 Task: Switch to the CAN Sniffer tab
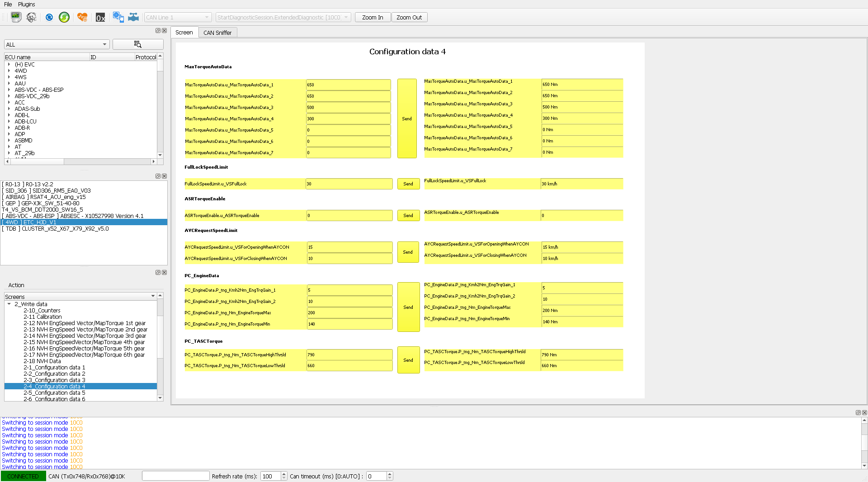(217, 33)
